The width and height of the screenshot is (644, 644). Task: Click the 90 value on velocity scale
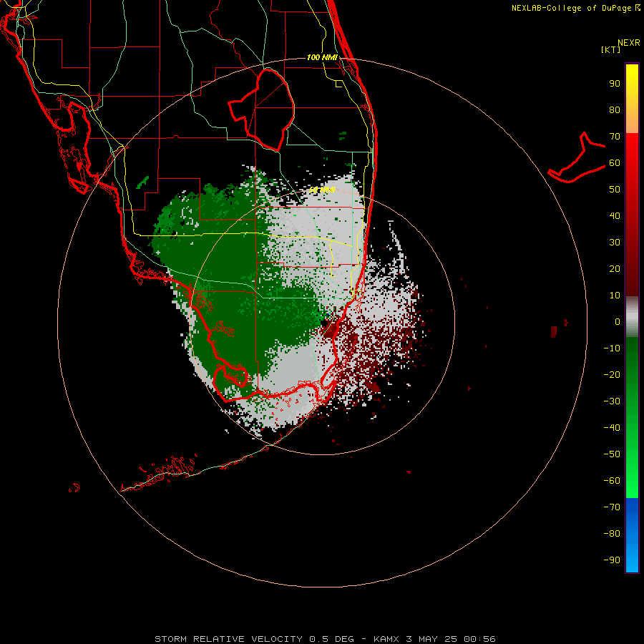(x=615, y=84)
